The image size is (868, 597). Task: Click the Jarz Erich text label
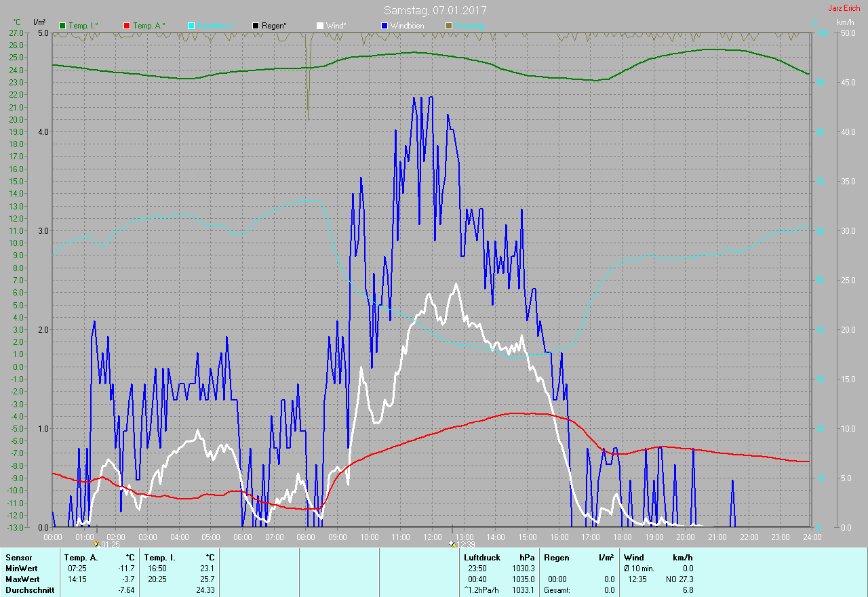[x=845, y=8]
